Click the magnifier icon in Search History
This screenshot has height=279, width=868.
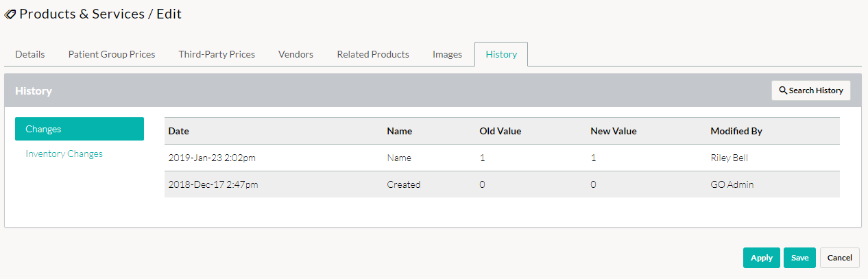point(783,90)
